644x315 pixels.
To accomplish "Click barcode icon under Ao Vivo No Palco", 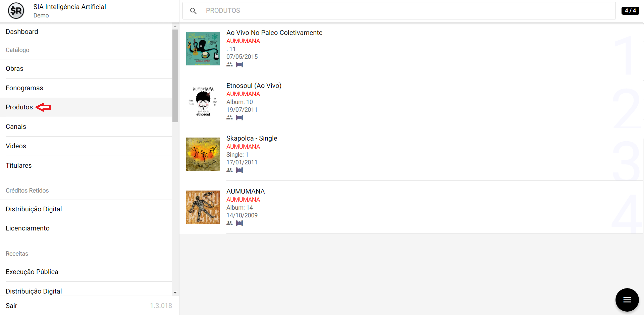I will pos(239,64).
